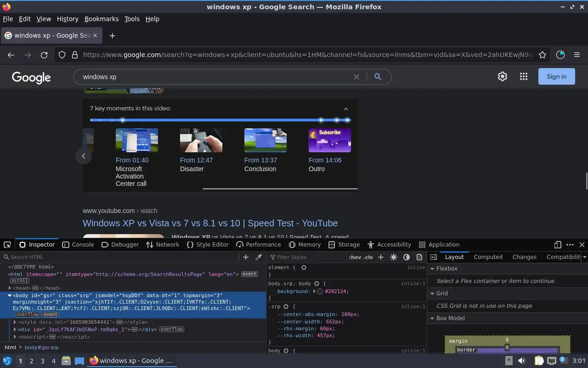Add new style rule with plus icon
Viewport: 588px width, 368px height.
click(x=381, y=257)
